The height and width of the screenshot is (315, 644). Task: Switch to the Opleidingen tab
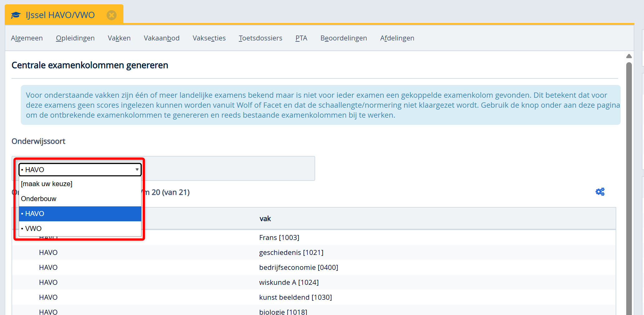[x=75, y=38]
